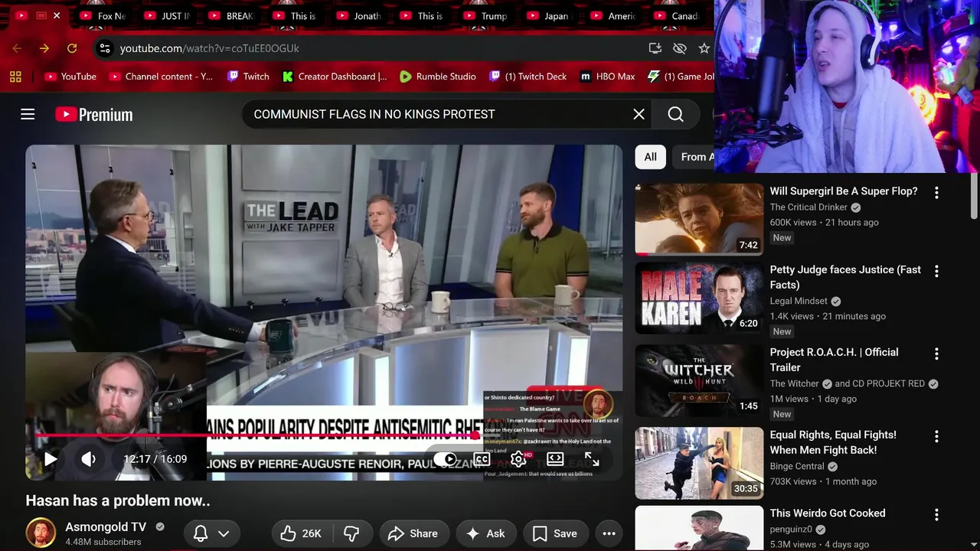Switch to the JUST IN tab
The width and height of the screenshot is (980, 551).
point(168,15)
